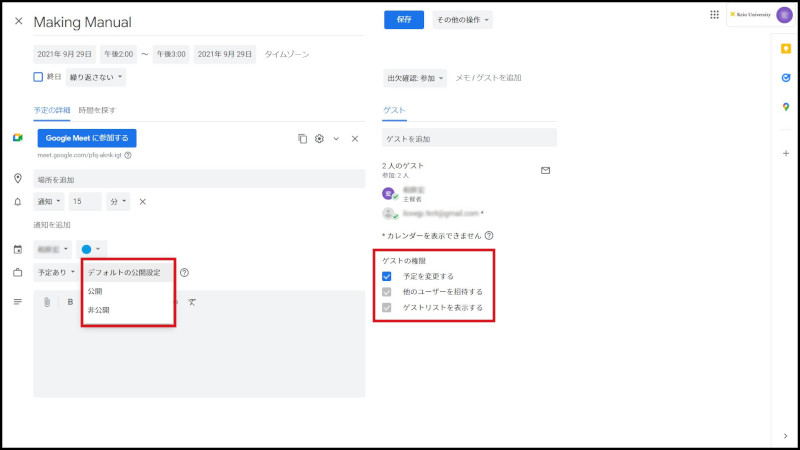Copy the Google Meet link icon
This screenshot has width=800, height=450.
pos(302,139)
